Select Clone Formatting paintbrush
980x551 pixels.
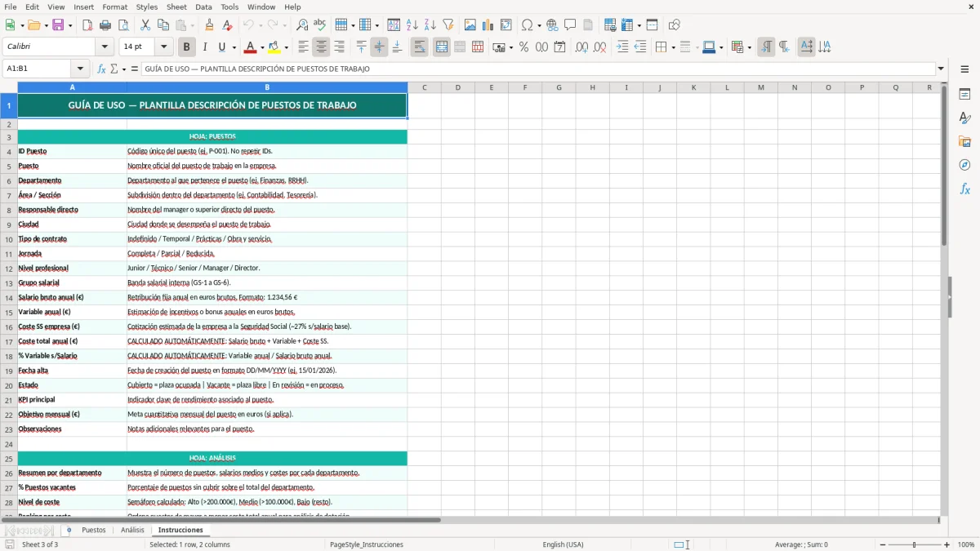(210, 25)
